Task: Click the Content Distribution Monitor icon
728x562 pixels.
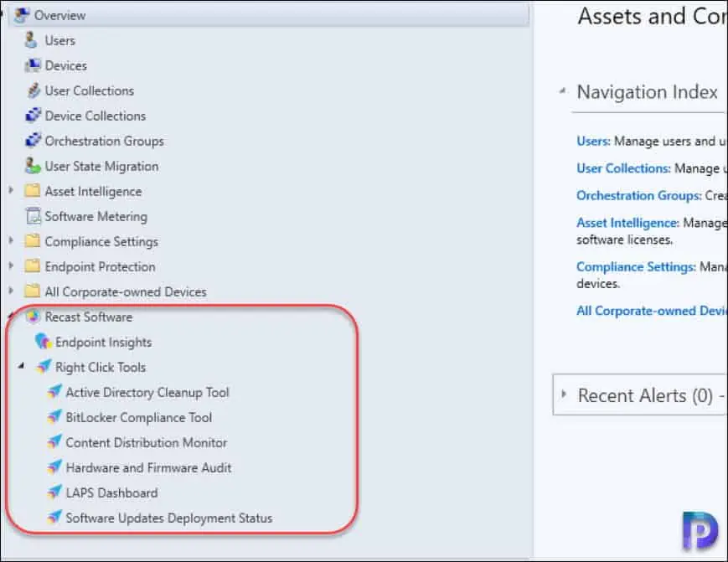Action: pyautogui.click(x=54, y=441)
